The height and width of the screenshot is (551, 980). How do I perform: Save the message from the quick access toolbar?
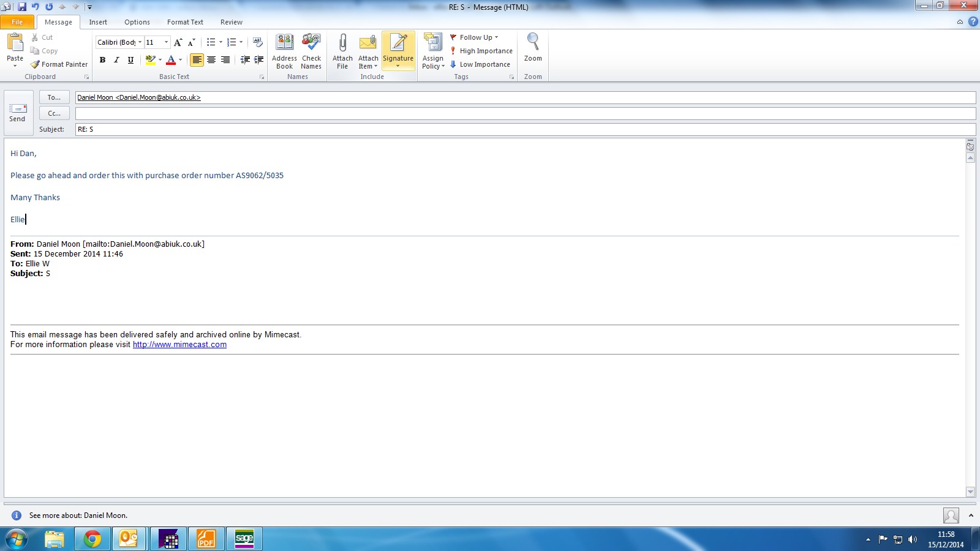(22, 7)
